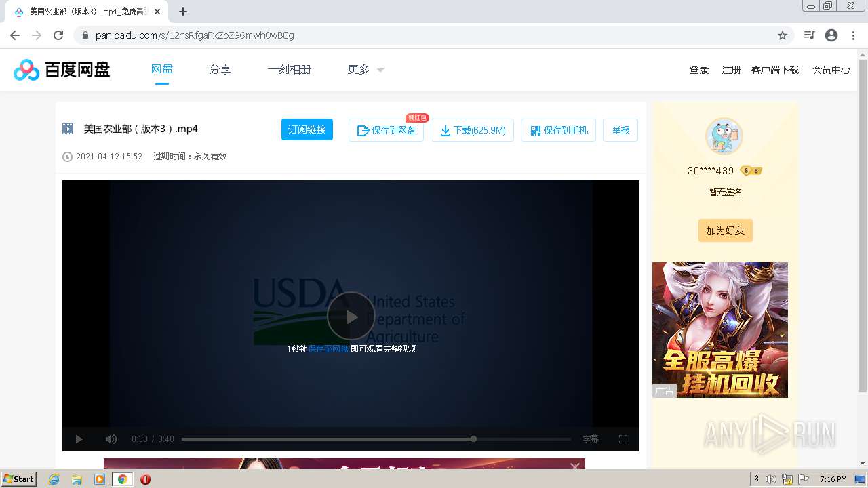The width and height of the screenshot is (868, 488).
Task: Open a new browser tab
Action: [x=183, y=12]
